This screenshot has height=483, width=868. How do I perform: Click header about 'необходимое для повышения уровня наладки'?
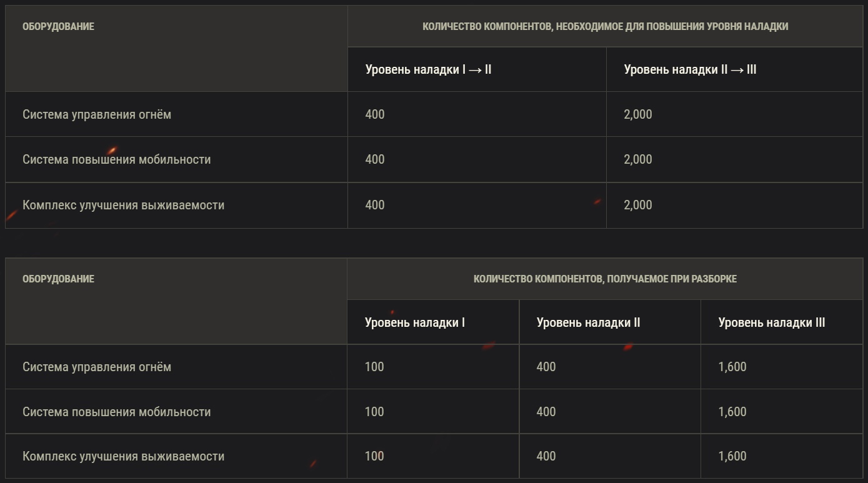[x=605, y=26]
